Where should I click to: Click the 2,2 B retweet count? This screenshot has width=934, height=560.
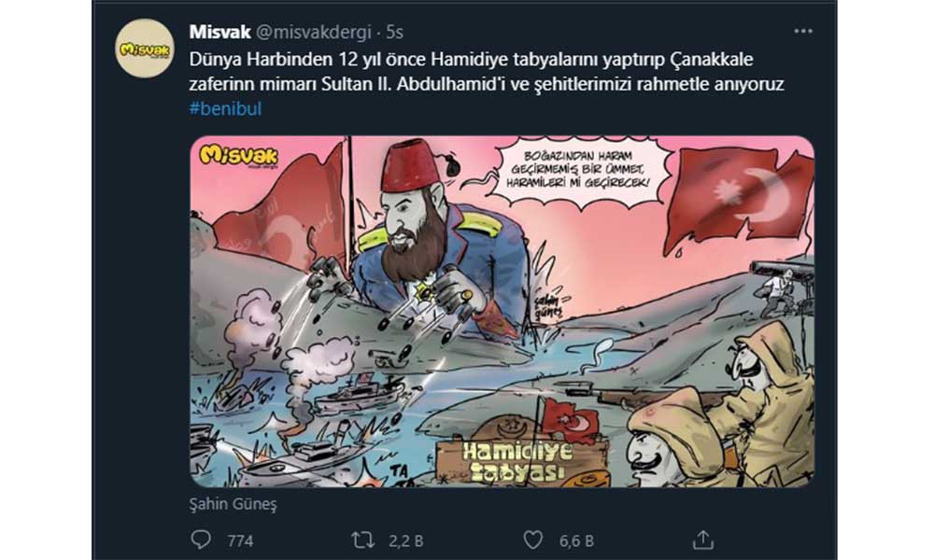click(x=405, y=541)
